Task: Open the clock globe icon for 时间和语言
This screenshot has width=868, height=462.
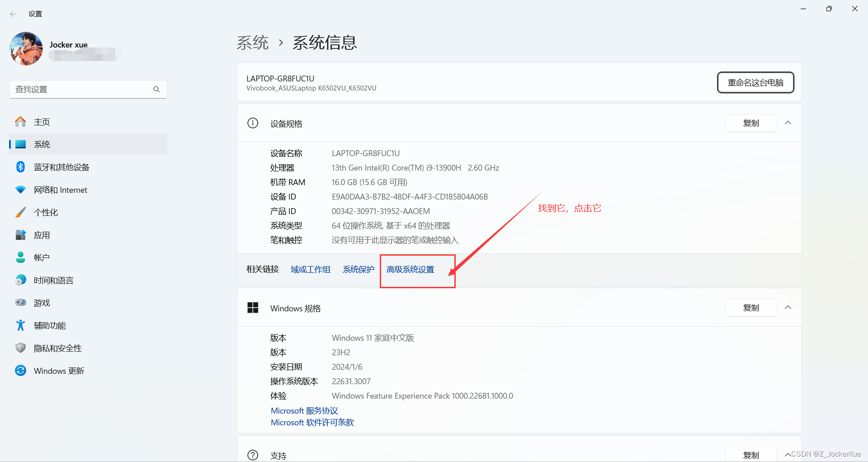Action: pyautogui.click(x=20, y=280)
